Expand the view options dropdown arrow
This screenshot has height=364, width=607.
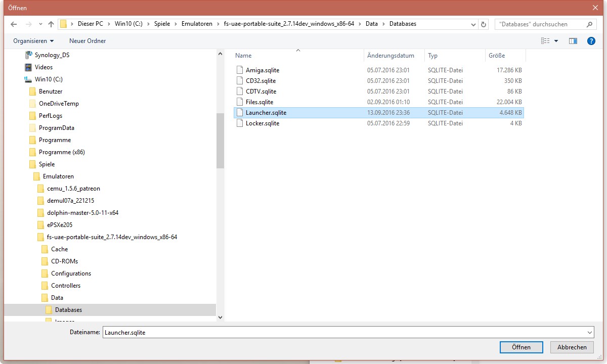(x=556, y=41)
